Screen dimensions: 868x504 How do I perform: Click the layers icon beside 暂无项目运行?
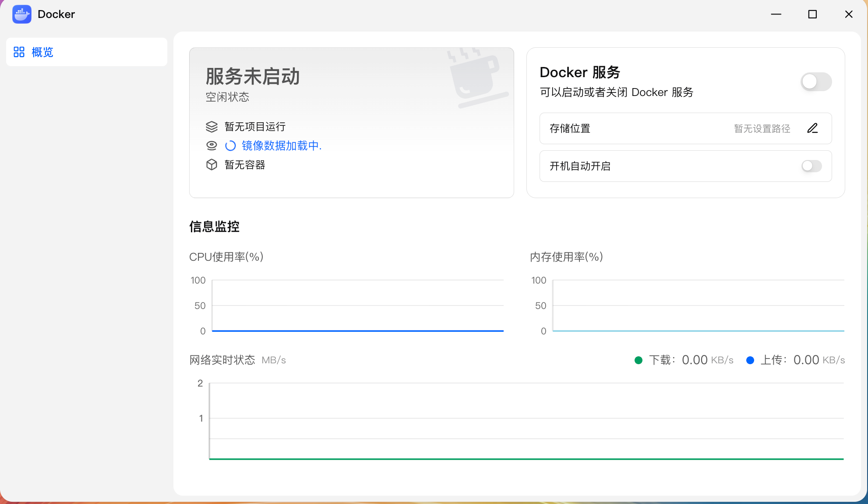[x=212, y=127]
